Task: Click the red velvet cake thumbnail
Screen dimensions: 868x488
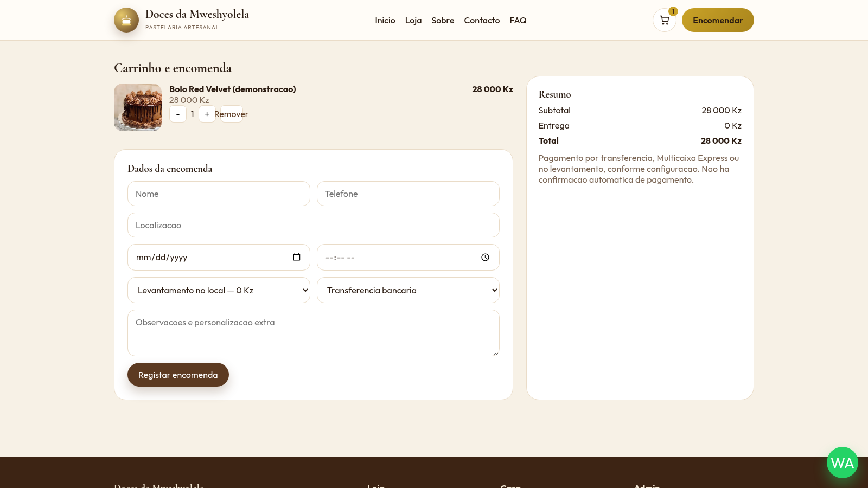Action: [138, 107]
